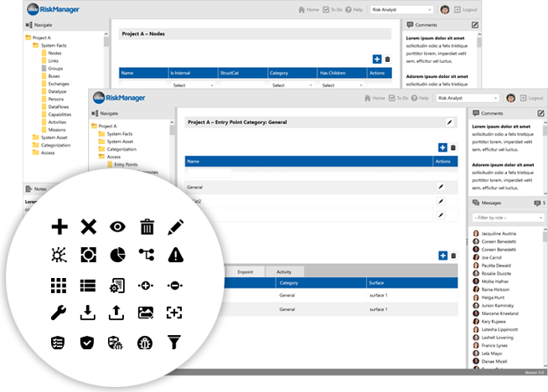Image resolution: width=548 pixels, height=392 pixels.
Task: Click the wrench icon in circle
Action: 59,312
